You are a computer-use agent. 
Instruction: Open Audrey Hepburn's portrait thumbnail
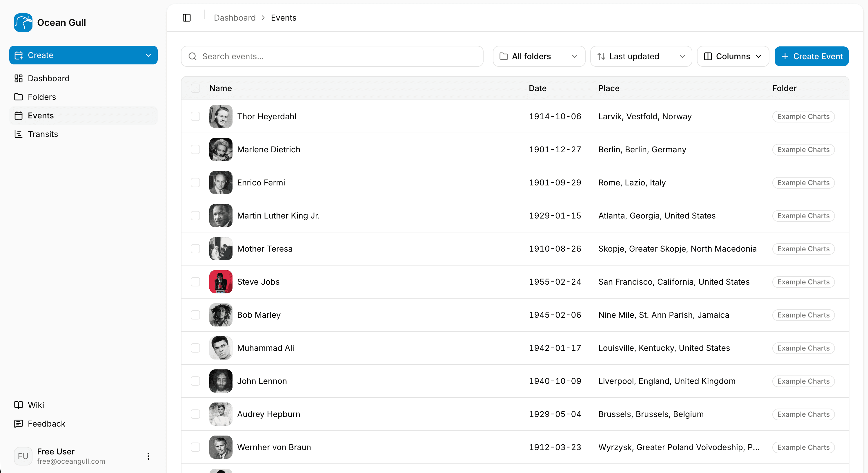pos(221,414)
